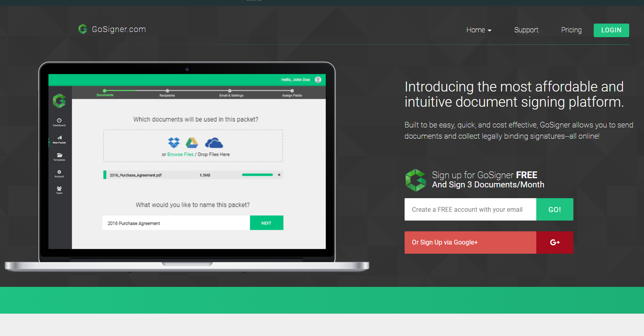
Task: Select the Assign Fields step
Action: (x=292, y=93)
